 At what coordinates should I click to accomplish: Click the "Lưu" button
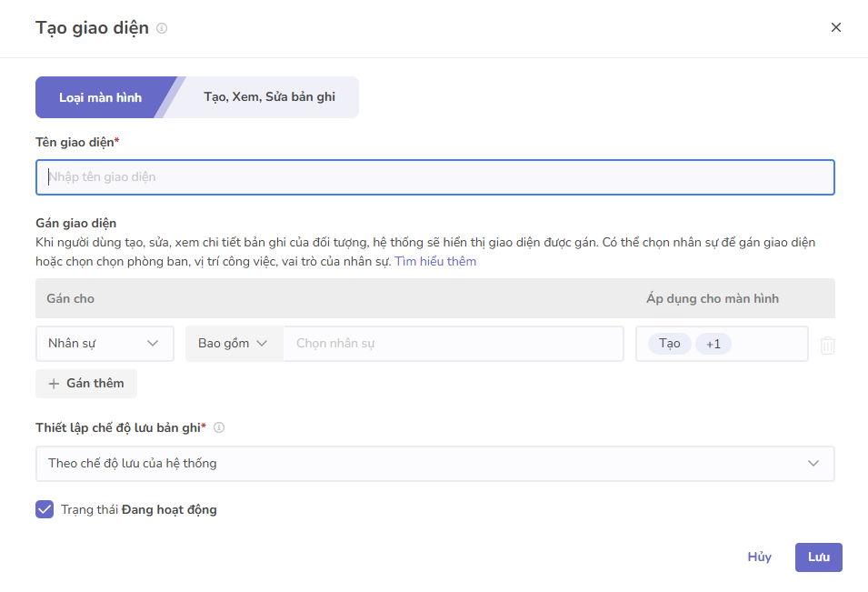pos(818,557)
